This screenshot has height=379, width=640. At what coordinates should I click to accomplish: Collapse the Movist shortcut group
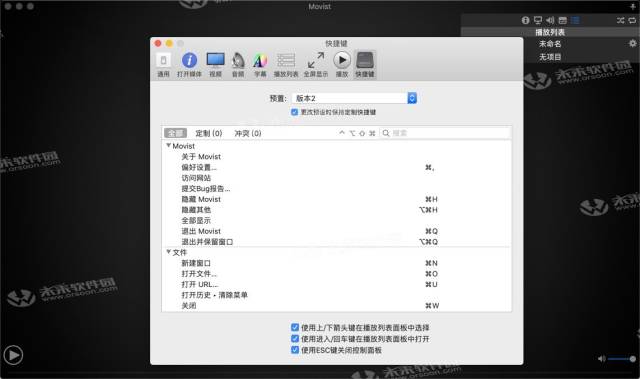click(168, 145)
